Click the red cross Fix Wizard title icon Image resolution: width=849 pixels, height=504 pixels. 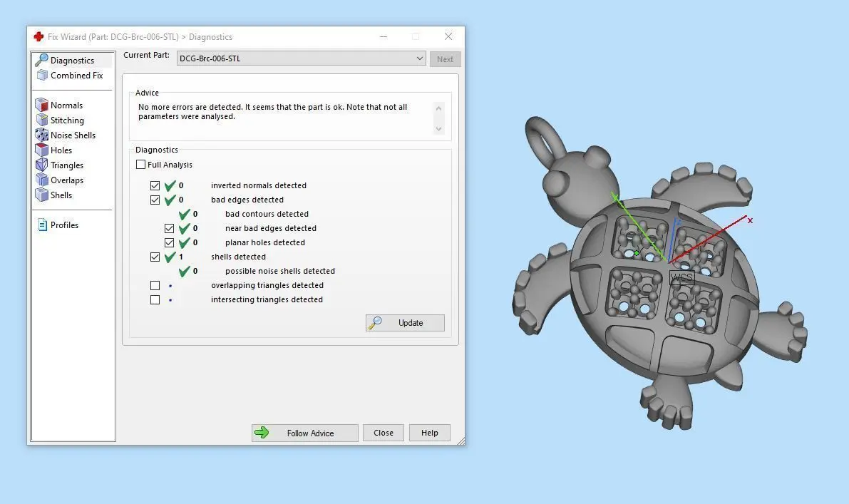click(x=38, y=37)
